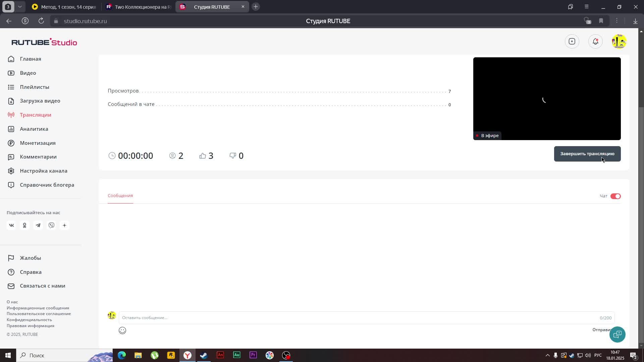
Task: Open Adobe Audition from the taskbar
Action: (x=237, y=355)
